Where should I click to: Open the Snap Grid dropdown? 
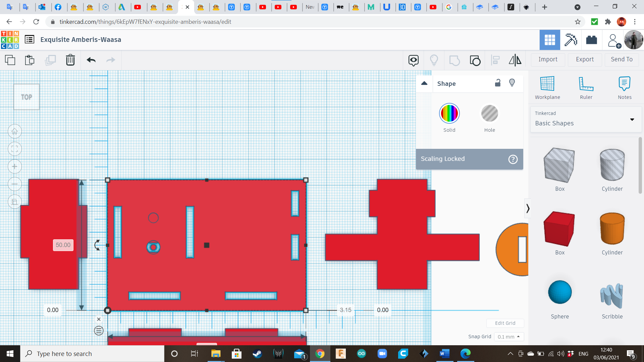509,337
